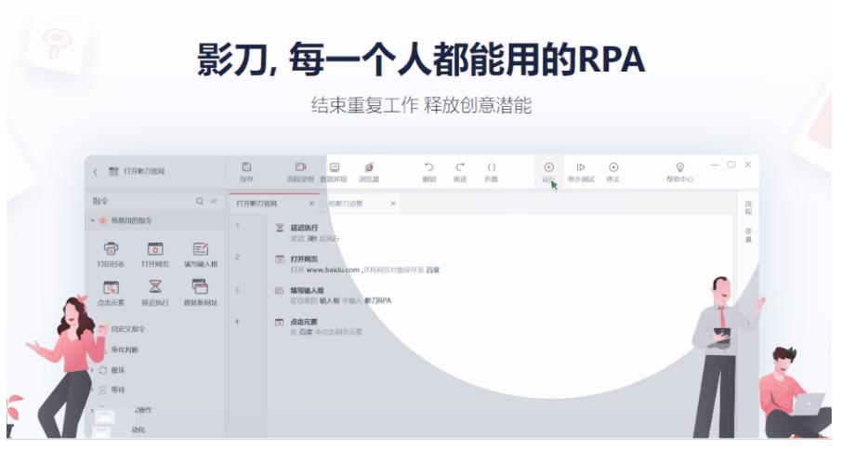Click the 影刀RPA input value text
Screen dimensions: 868x449
pyautogui.click(x=377, y=300)
